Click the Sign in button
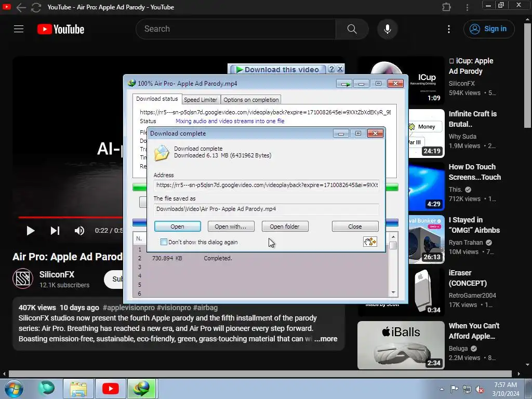The height and width of the screenshot is (399, 532). click(x=489, y=29)
